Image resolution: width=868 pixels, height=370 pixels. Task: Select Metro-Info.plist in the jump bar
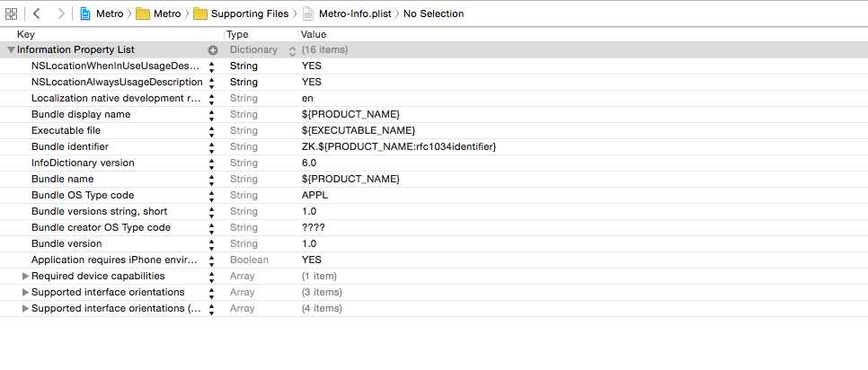(x=345, y=13)
